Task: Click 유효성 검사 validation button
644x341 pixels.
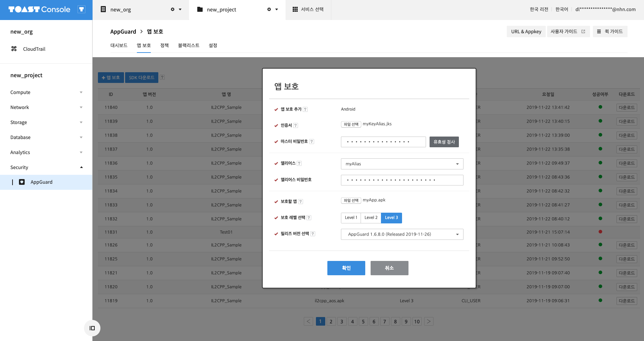Action: tap(444, 142)
